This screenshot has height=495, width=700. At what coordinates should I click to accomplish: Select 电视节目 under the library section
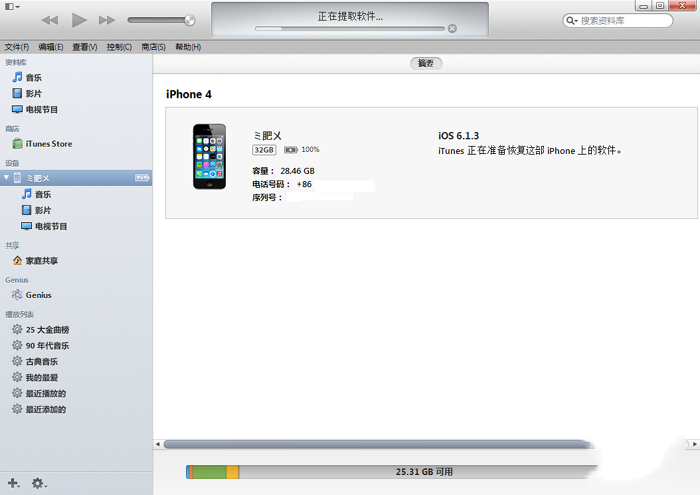(76, 110)
